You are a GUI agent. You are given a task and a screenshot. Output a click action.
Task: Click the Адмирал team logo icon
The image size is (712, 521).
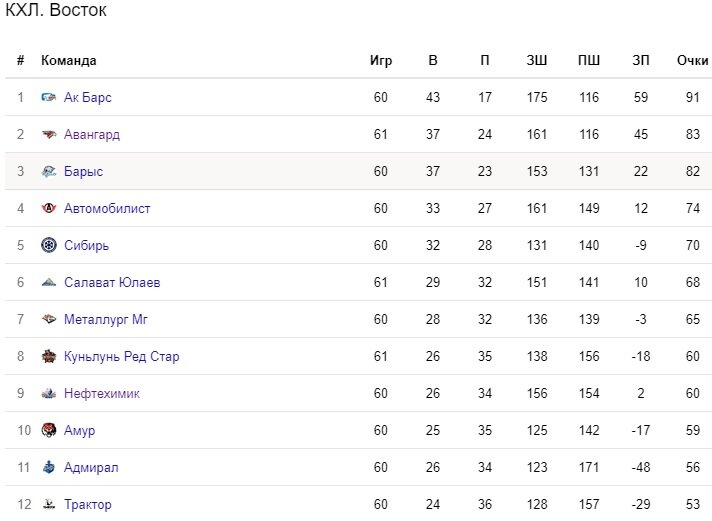point(49,467)
